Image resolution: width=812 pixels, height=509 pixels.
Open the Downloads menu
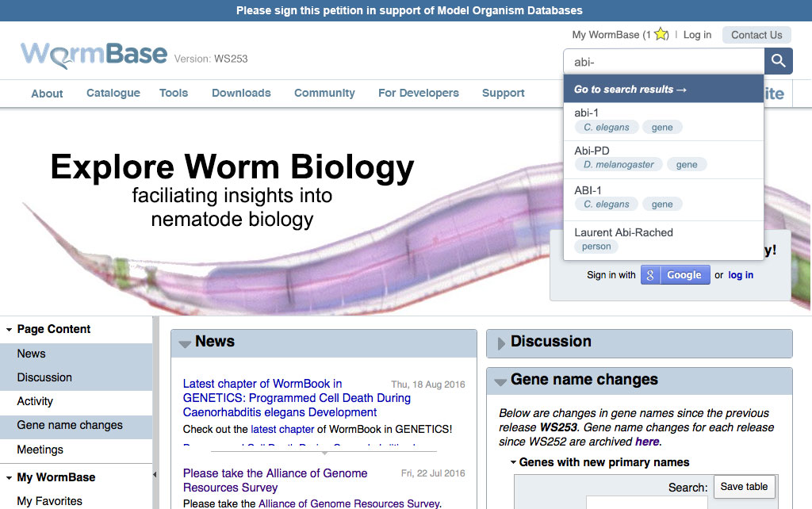pyautogui.click(x=241, y=93)
